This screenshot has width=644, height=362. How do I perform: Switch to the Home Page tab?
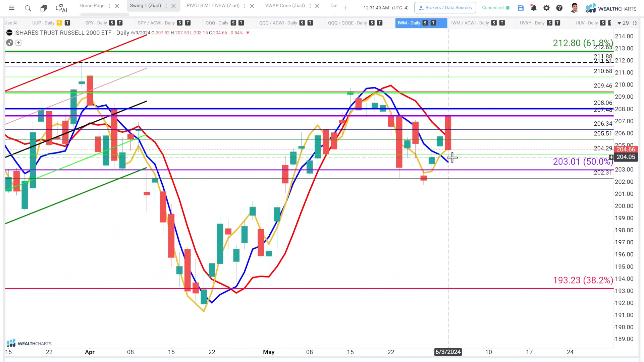[x=92, y=6]
